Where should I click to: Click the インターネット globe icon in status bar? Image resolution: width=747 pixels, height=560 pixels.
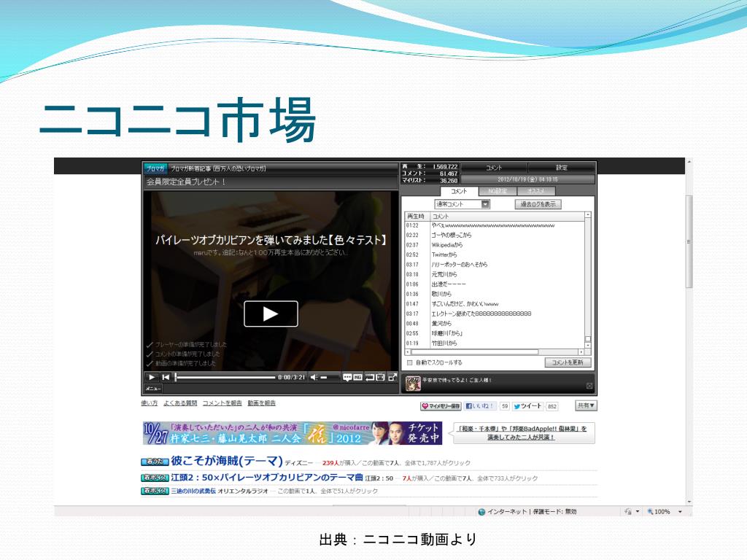point(481,512)
